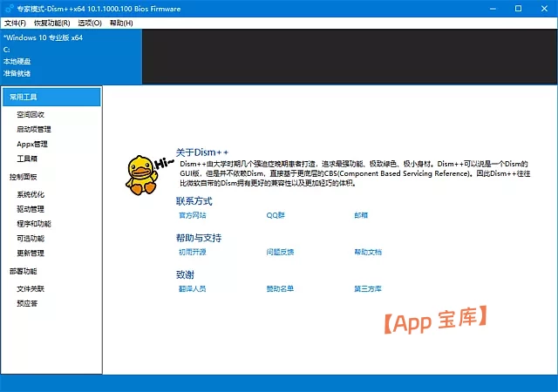Collapse the 控制面板 sidebar group
This screenshot has height=392, width=558.
24,176
